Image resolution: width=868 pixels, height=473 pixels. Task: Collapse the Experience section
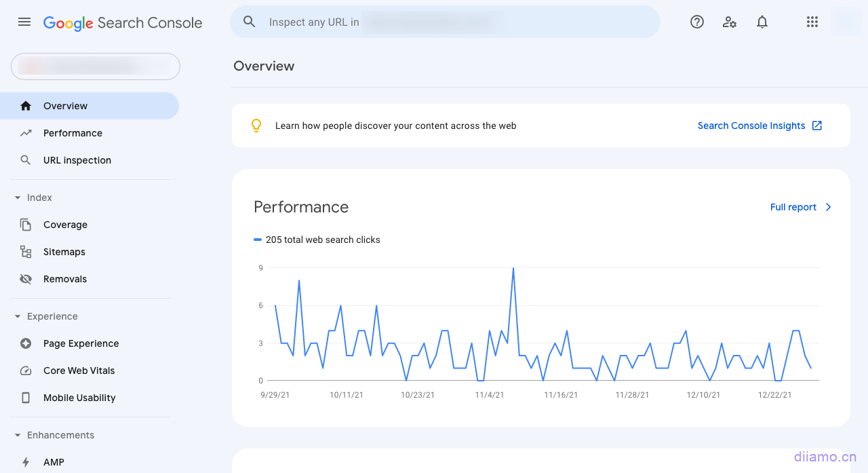pyautogui.click(x=18, y=316)
